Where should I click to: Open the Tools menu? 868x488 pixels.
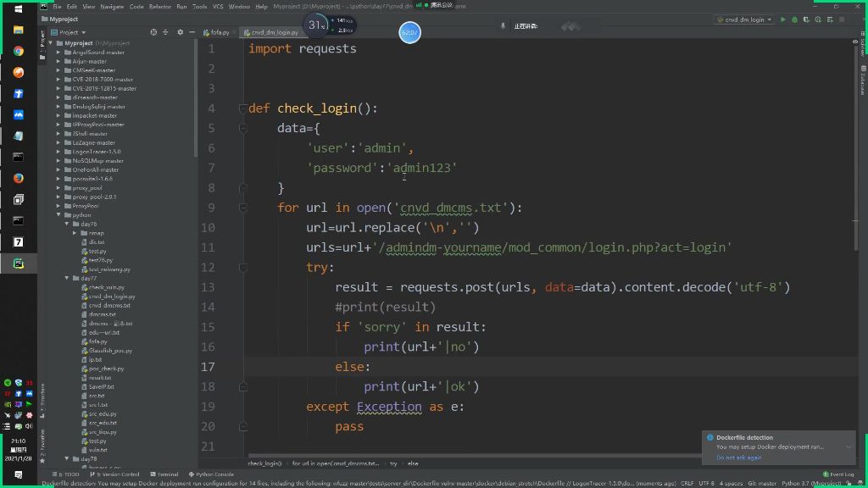199,7
